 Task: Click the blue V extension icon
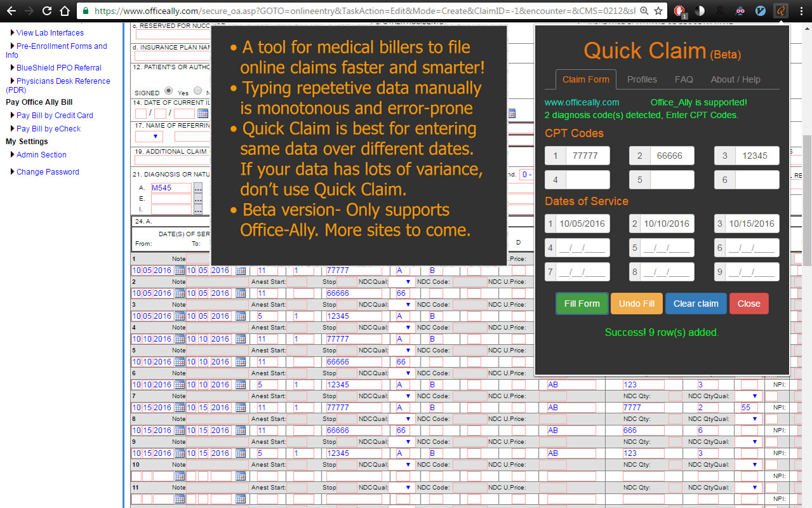tap(761, 11)
